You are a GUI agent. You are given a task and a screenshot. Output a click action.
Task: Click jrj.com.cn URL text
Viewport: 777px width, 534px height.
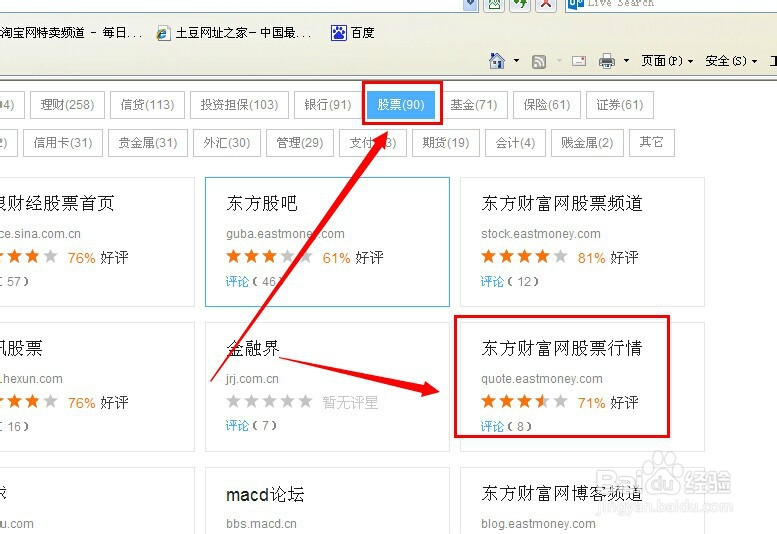coord(252,379)
